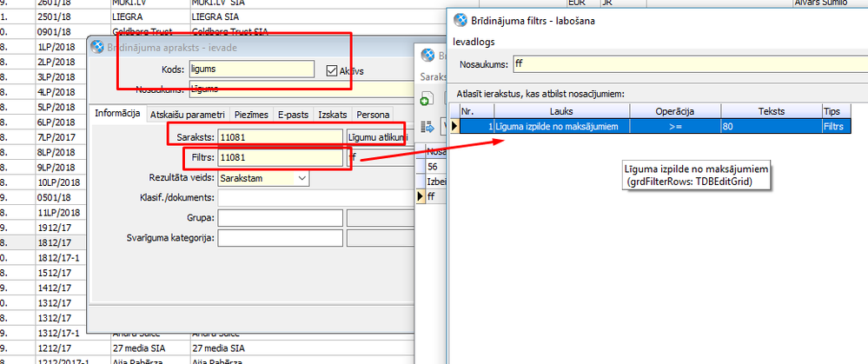Viewport: 868px width, 364px height.
Task: Click the Filtrs code field with 11081
Action: [280, 157]
